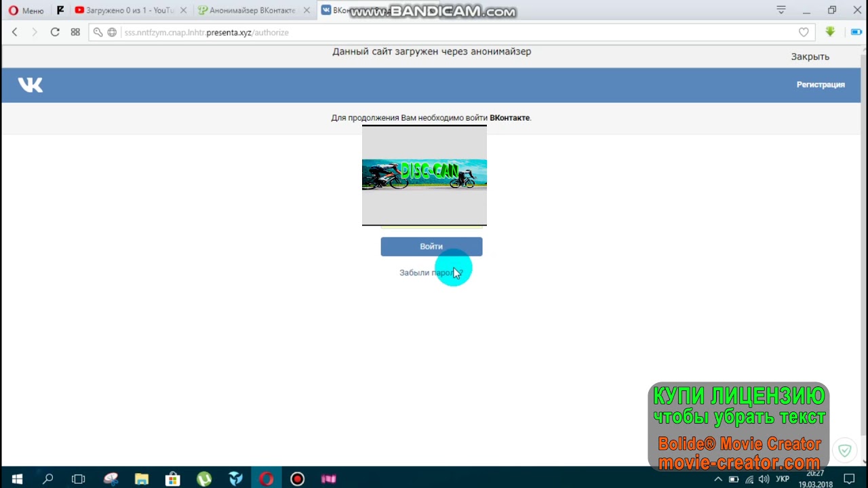Click the 'Данный сайт загружен через анонимайзер' notice
The height and width of the screenshot is (488, 868).
coord(431,52)
